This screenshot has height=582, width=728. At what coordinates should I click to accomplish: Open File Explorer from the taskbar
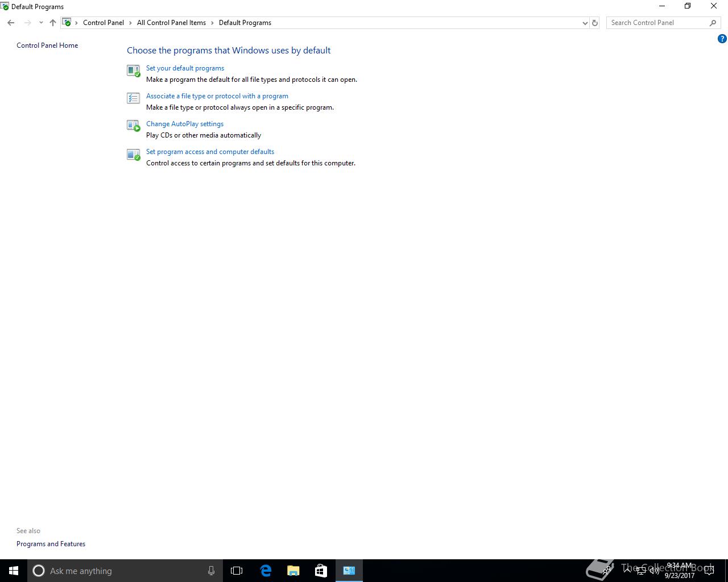[293, 571]
